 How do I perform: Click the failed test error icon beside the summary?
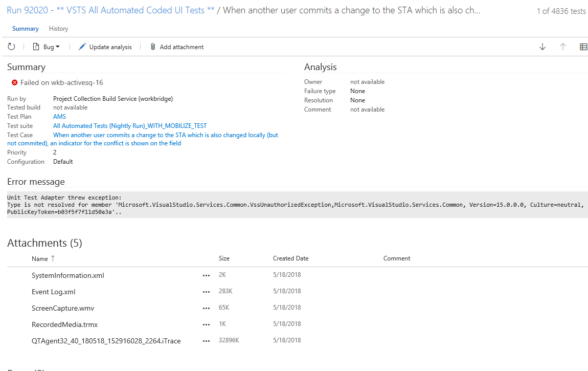13,82
